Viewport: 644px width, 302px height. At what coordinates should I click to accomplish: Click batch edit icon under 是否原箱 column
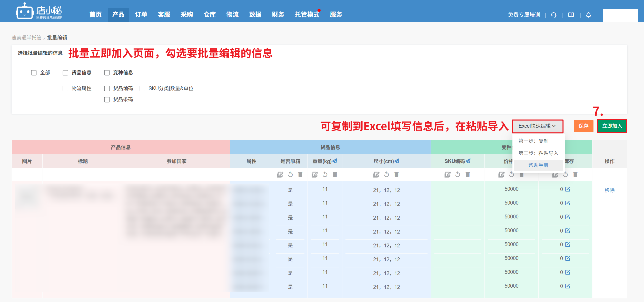point(280,175)
